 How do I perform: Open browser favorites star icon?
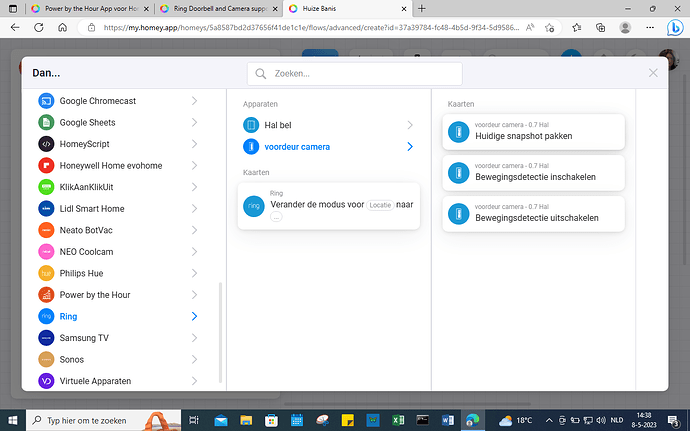click(x=577, y=28)
